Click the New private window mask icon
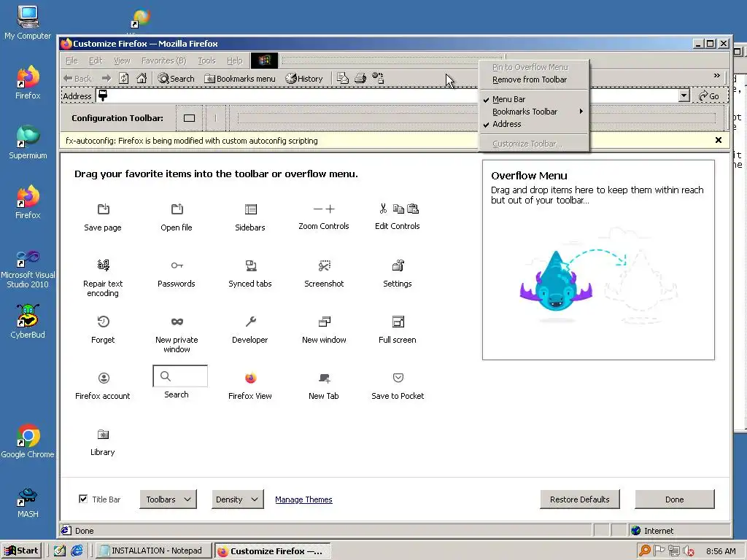 [177, 322]
